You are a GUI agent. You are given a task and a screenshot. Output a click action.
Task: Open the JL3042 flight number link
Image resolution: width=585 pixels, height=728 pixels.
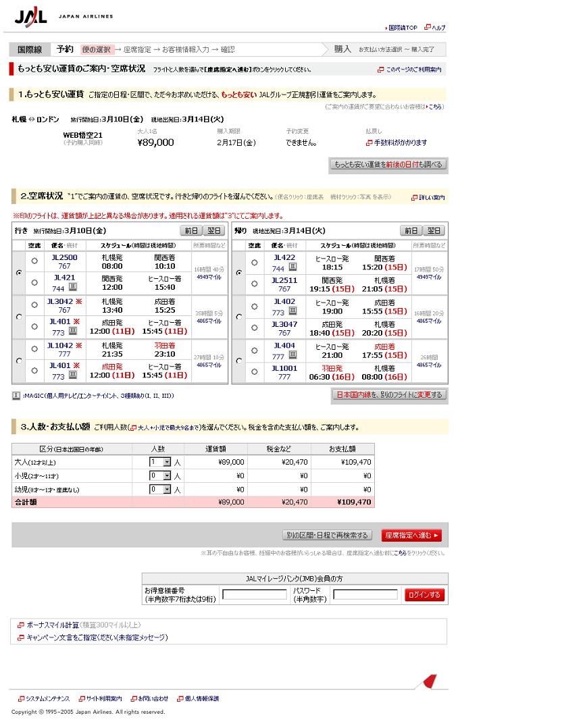pos(60,302)
